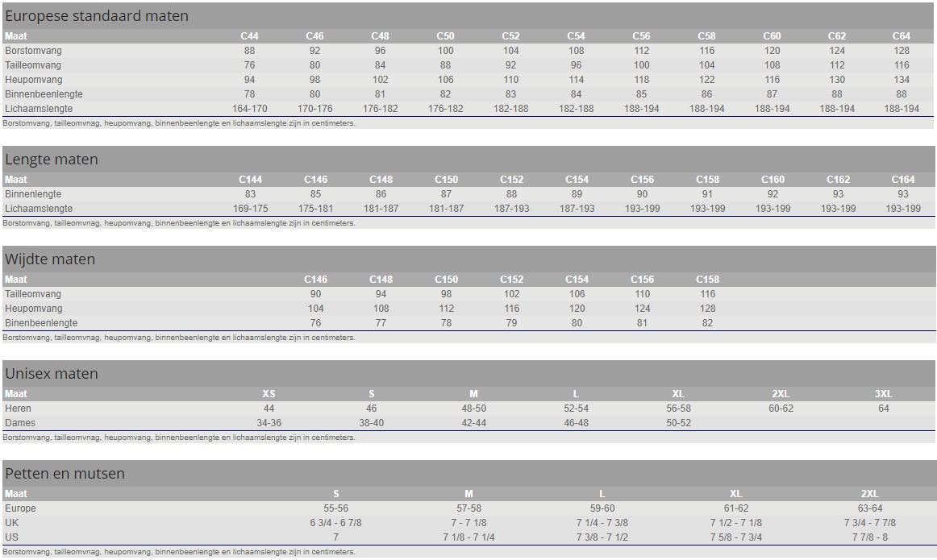Click the C144 column header

250,180
